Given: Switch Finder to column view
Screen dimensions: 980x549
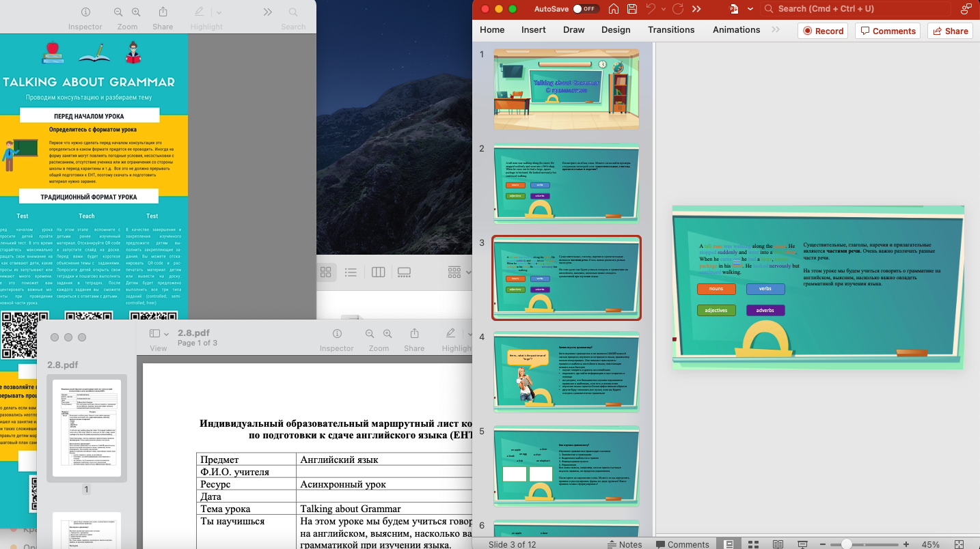Looking at the screenshot, I should pyautogui.click(x=378, y=272).
